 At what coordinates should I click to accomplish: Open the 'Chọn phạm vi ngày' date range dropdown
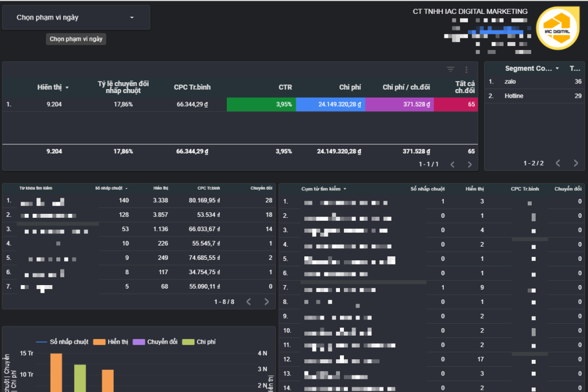[x=76, y=17]
